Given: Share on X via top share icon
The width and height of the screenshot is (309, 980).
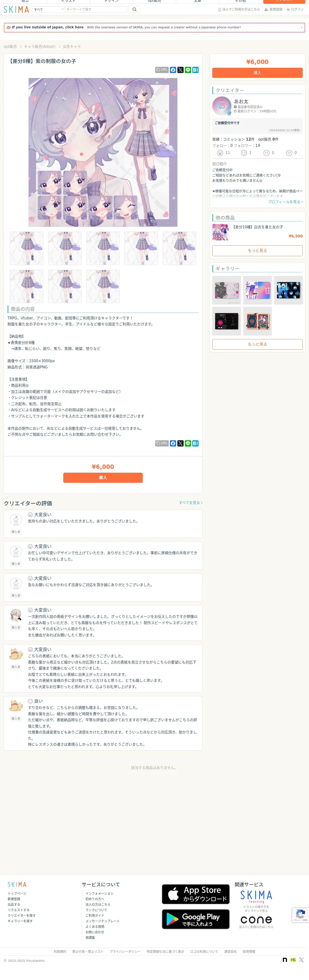Looking at the screenshot, I should pos(180,70).
